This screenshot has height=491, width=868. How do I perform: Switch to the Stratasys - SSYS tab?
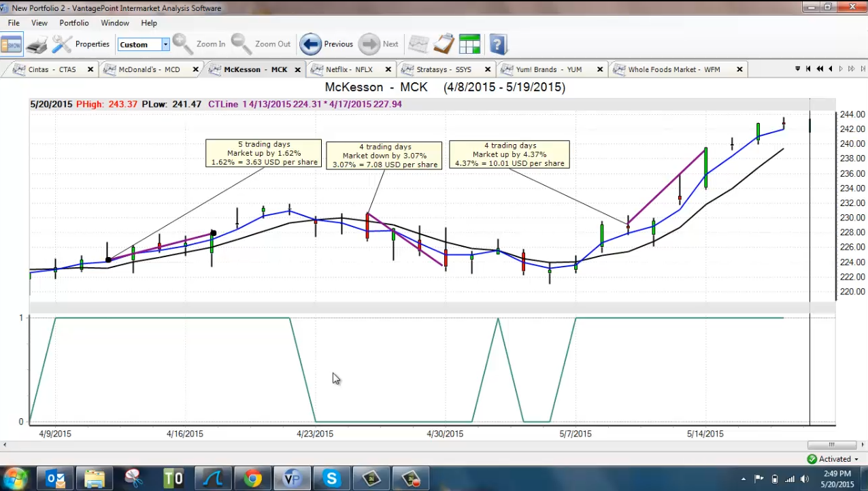pos(444,69)
